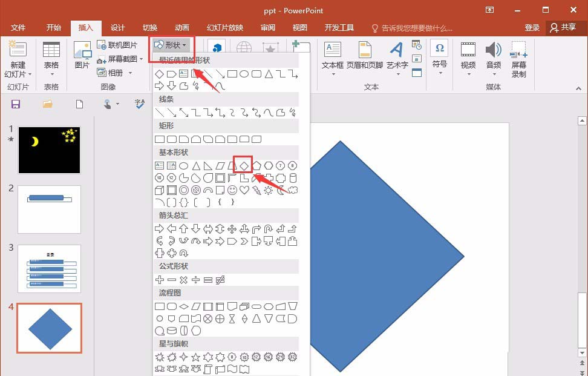Image resolution: width=588 pixels, height=376 pixels.
Task: Open the Photo Album dropdown arrow
Action: [130, 73]
